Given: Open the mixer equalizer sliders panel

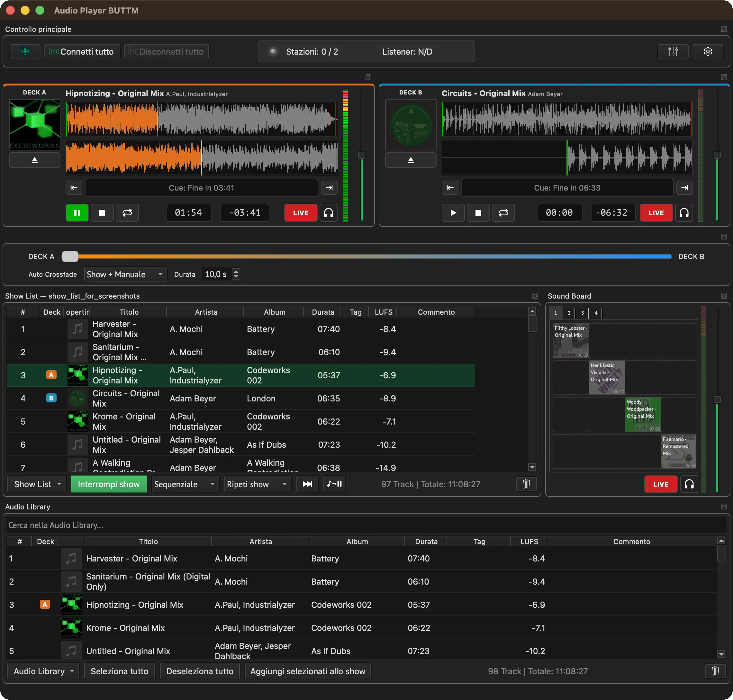Looking at the screenshot, I should (673, 51).
